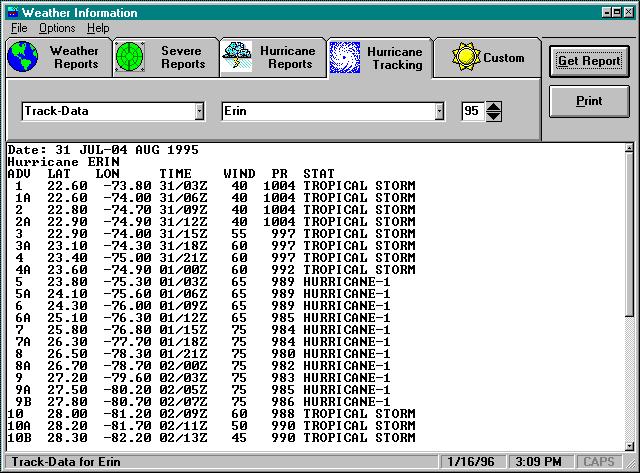Open the Options menu
This screenshot has width=640, height=473.
point(57,28)
